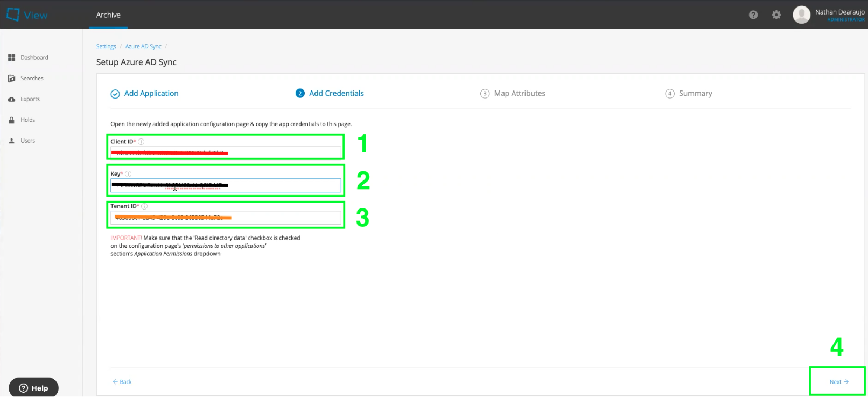Image resolution: width=868 pixels, height=397 pixels.
Task: Click the Holds lock icon in sidebar
Action: (x=11, y=120)
